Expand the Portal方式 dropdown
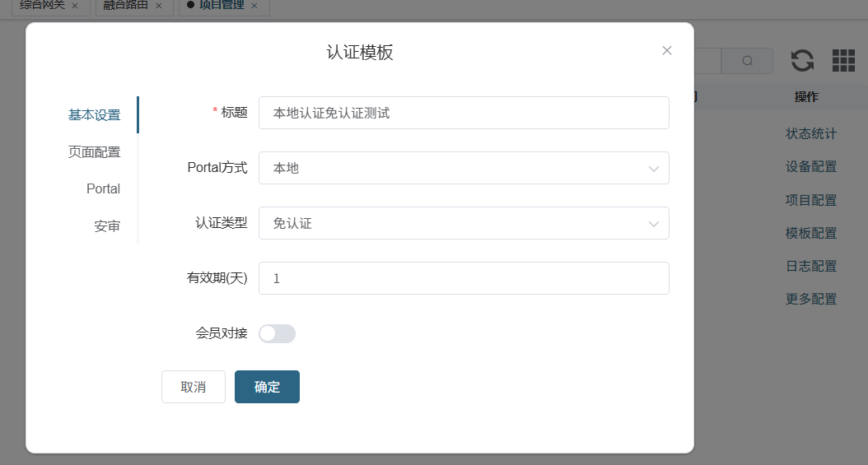 464,168
